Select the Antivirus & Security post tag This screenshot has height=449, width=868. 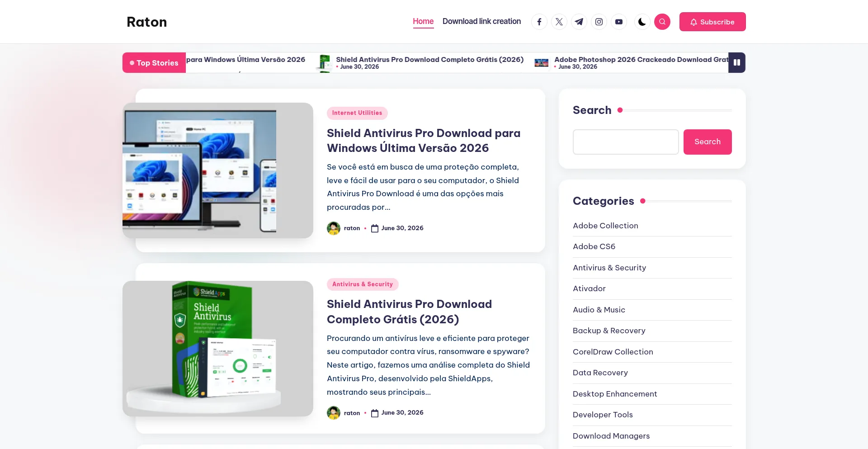pyautogui.click(x=363, y=284)
